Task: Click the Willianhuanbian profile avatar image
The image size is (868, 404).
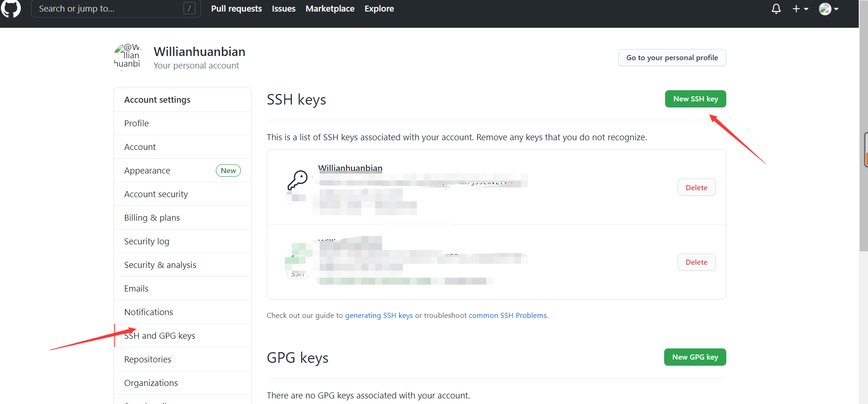Action: pos(127,57)
